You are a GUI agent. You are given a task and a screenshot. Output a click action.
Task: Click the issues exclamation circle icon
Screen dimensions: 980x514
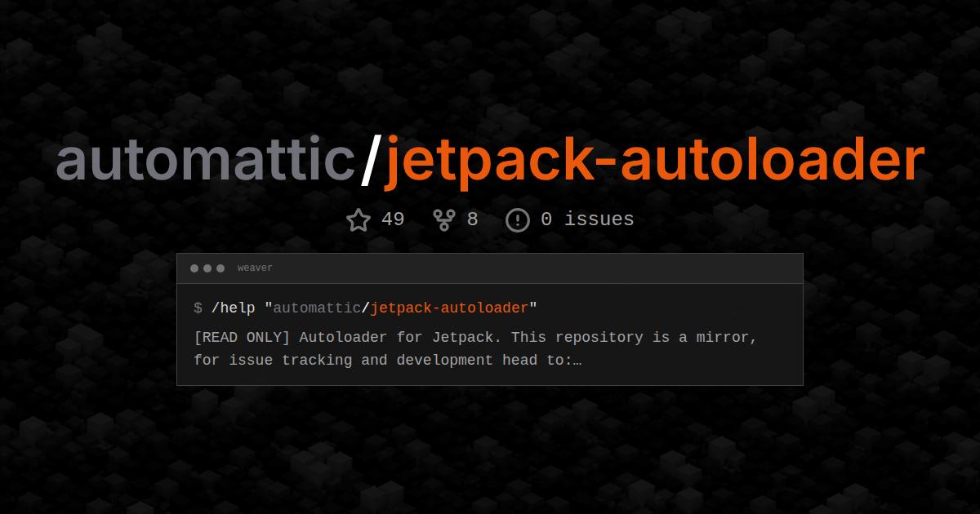518,219
